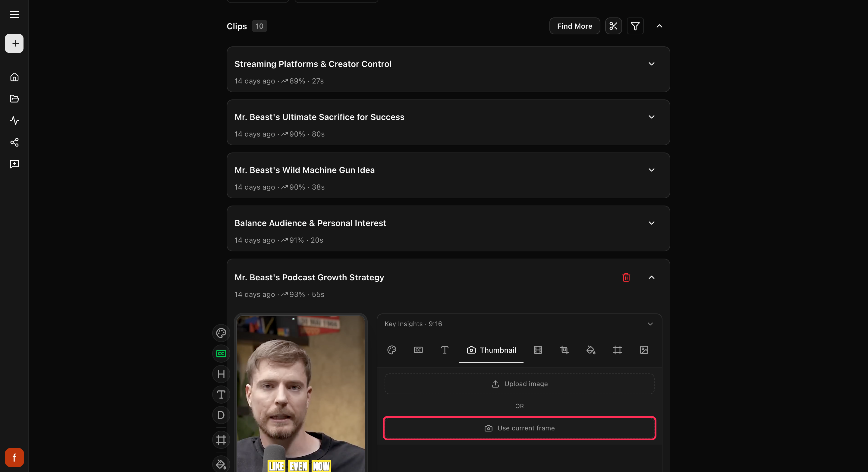Switch to the captions CC tab in the editor panel
The height and width of the screenshot is (472, 868).
tap(418, 350)
